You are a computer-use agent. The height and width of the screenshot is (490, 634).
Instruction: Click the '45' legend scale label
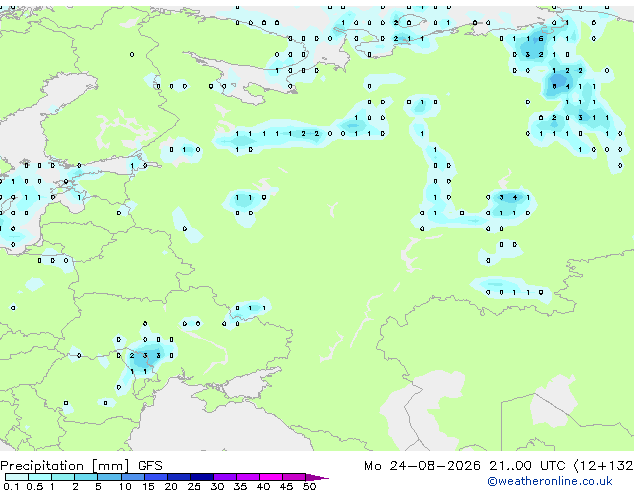pos(286,486)
